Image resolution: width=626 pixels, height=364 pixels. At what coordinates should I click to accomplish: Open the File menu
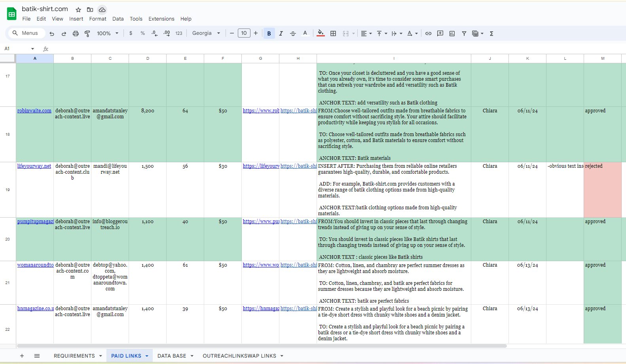point(27,19)
